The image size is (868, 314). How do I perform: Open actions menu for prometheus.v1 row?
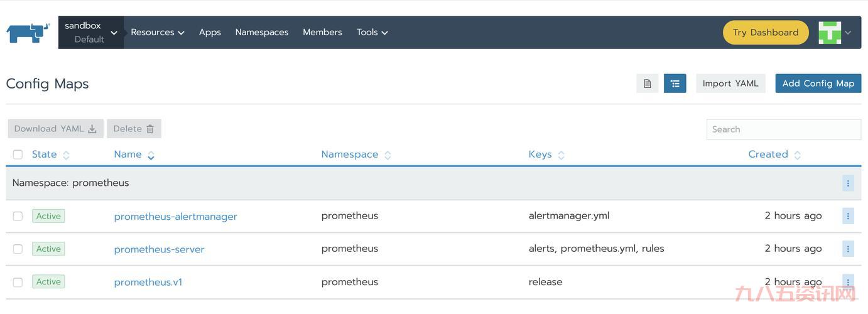(848, 281)
